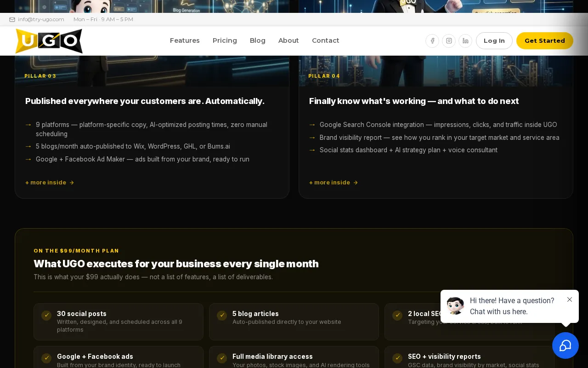Click the chat avatar in popup

click(x=455, y=306)
